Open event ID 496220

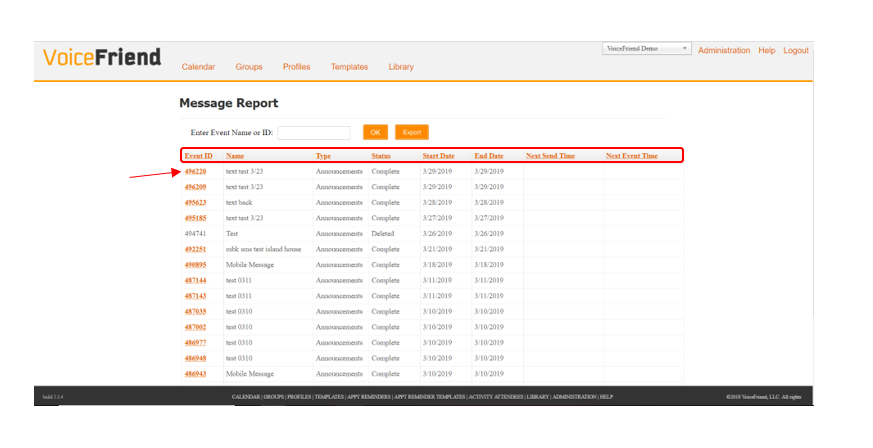195,171
